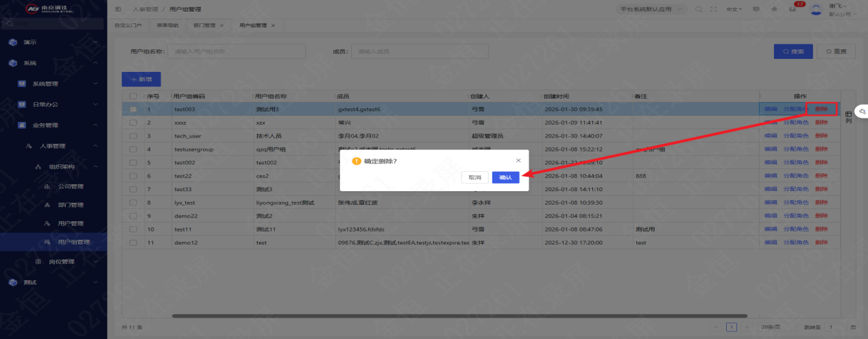
Task: Open the 中文 language dropdown
Action: click(734, 10)
